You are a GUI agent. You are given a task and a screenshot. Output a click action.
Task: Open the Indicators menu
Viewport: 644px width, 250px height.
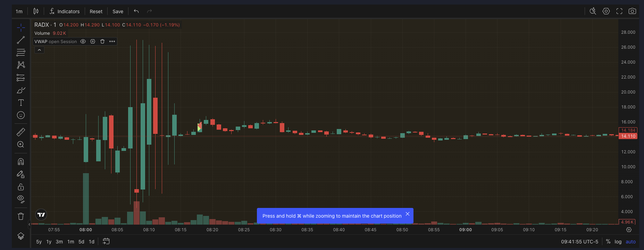pyautogui.click(x=65, y=11)
